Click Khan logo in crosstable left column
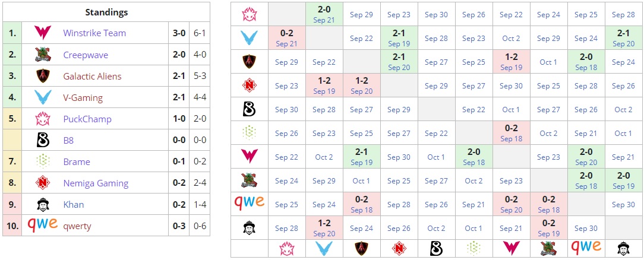This screenshot has height=260, width=644. (249, 228)
